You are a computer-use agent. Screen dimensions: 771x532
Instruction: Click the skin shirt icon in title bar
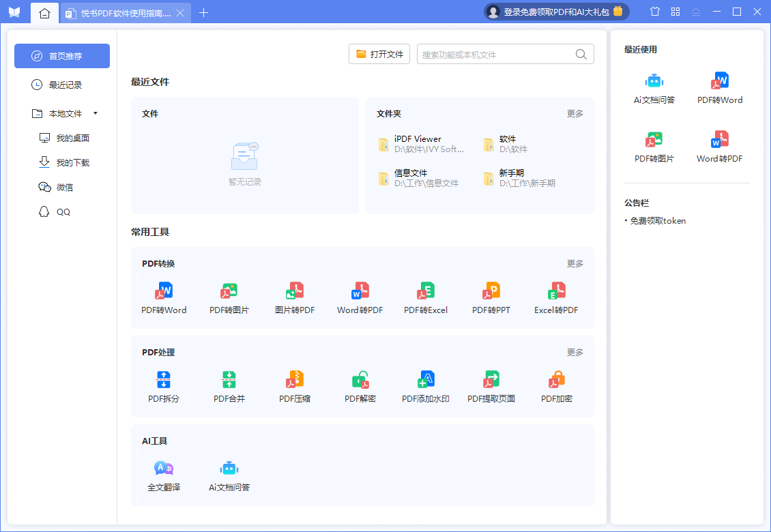[655, 12]
